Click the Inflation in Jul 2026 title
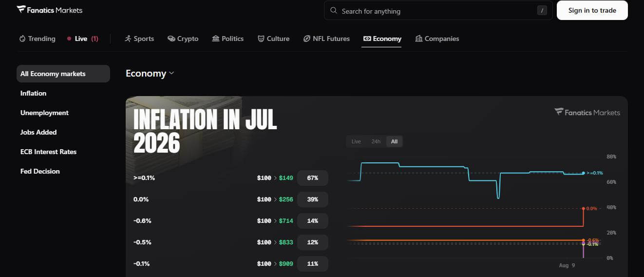The image size is (644, 277). (x=205, y=130)
